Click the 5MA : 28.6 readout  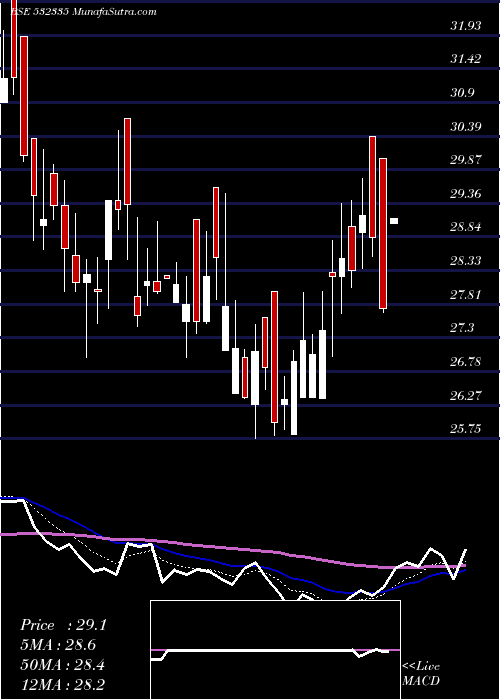coord(58,645)
